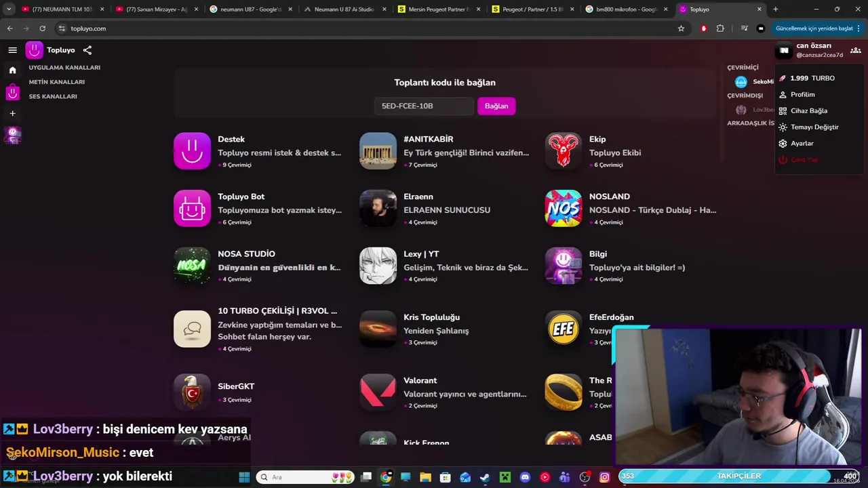This screenshot has height=488, width=868.
Task: Open the EfeErdoğan EFE badge icon
Action: point(564,329)
